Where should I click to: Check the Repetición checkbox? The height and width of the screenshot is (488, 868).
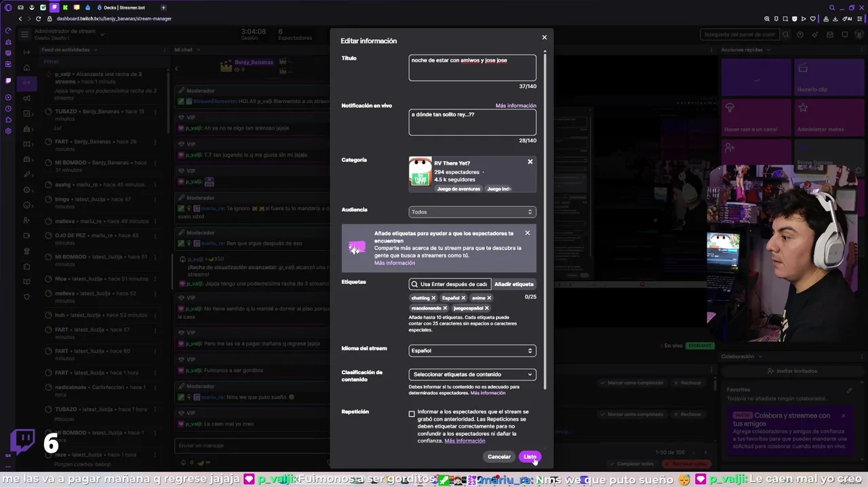412,414
